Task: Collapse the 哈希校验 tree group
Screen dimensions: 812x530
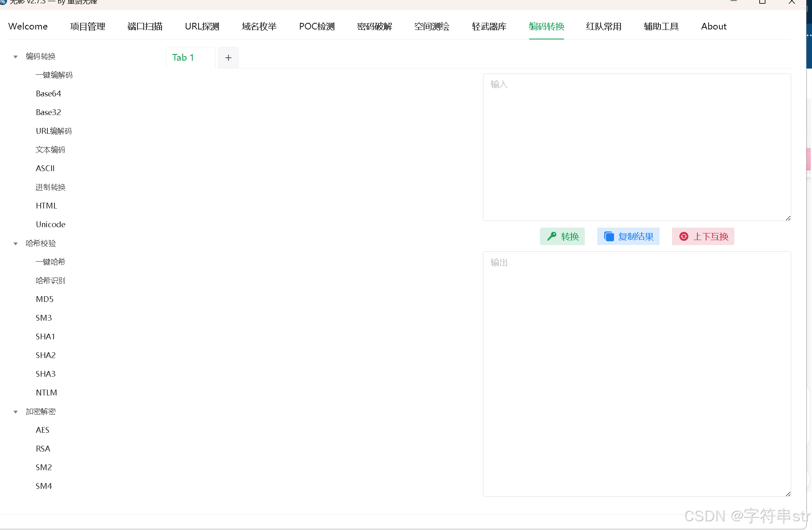Action: pos(16,244)
